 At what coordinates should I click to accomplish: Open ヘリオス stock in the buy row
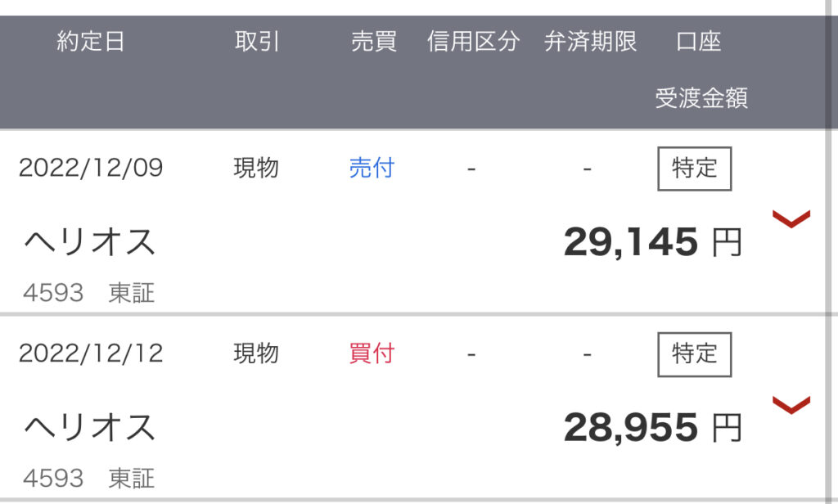pos(90,428)
